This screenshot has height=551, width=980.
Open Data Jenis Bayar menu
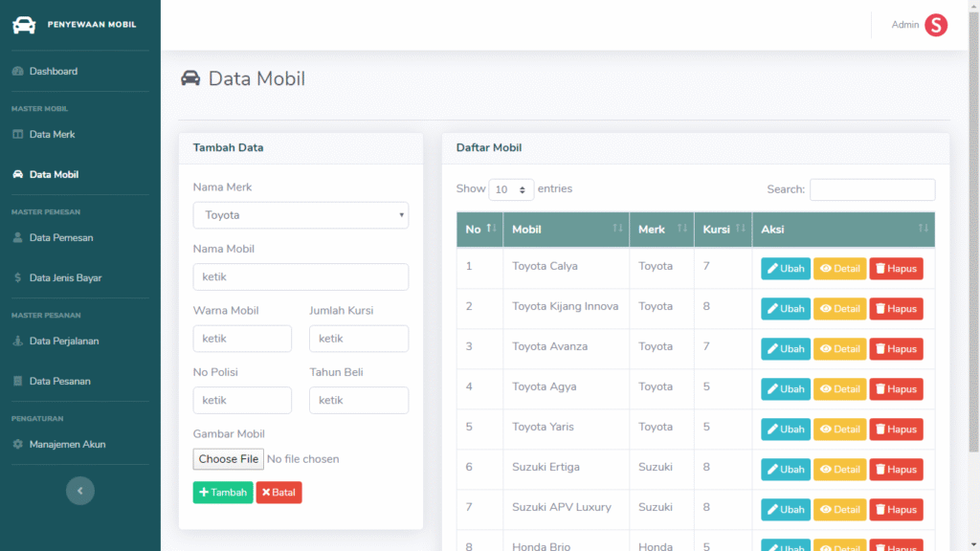(65, 277)
